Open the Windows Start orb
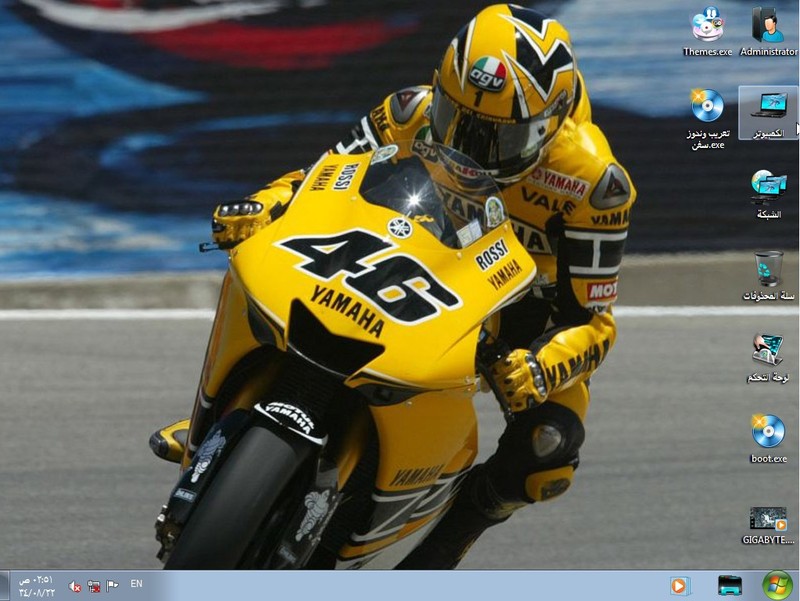Screen dimensions: 800x601 click(777, 586)
